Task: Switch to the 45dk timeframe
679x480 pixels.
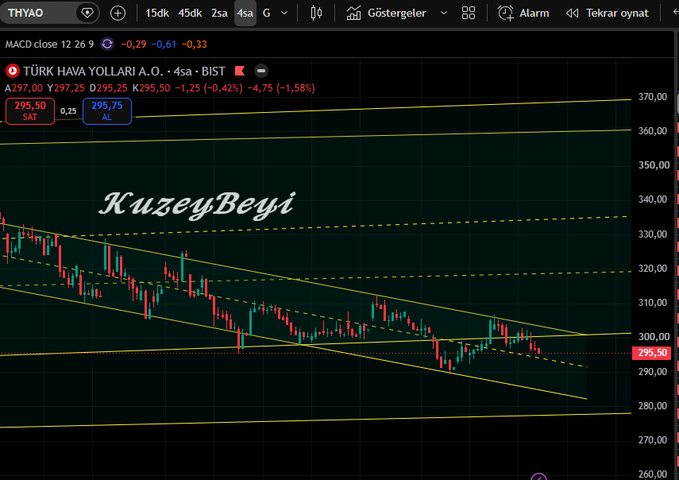Action: coord(190,13)
